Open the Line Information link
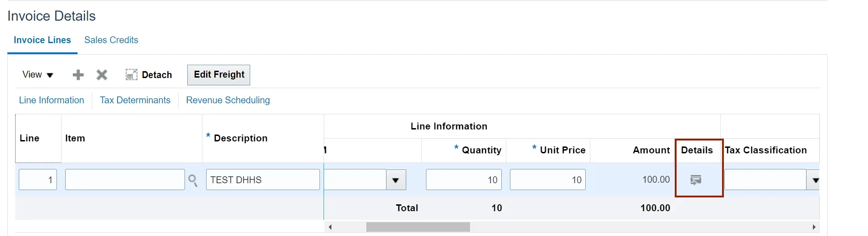The image size is (868, 236). [x=51, y=100]
